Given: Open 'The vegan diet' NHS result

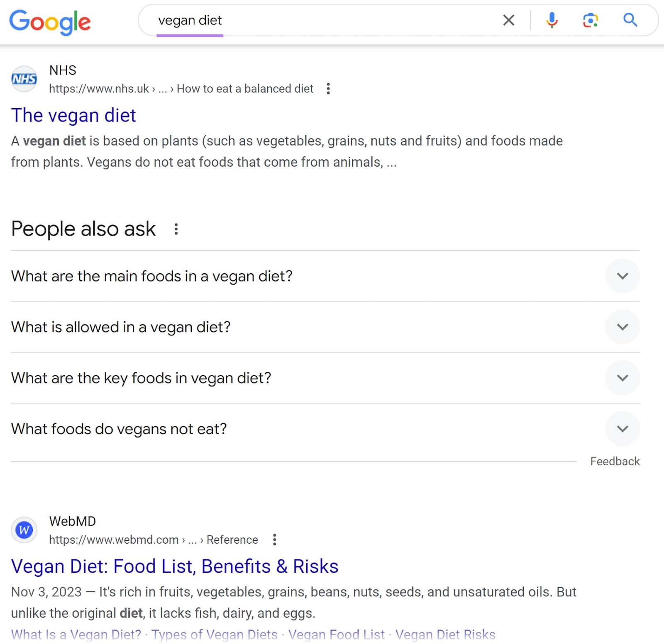Looking at the screenshot, I should pyautogui.click(x=73, y=115).
